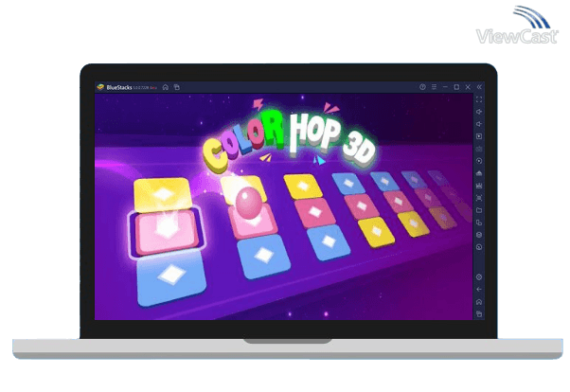Screen dimensions: 570x392
Task: Open the media folder sidebar icon
Action: pyautogui.click(x=479, y=210)
